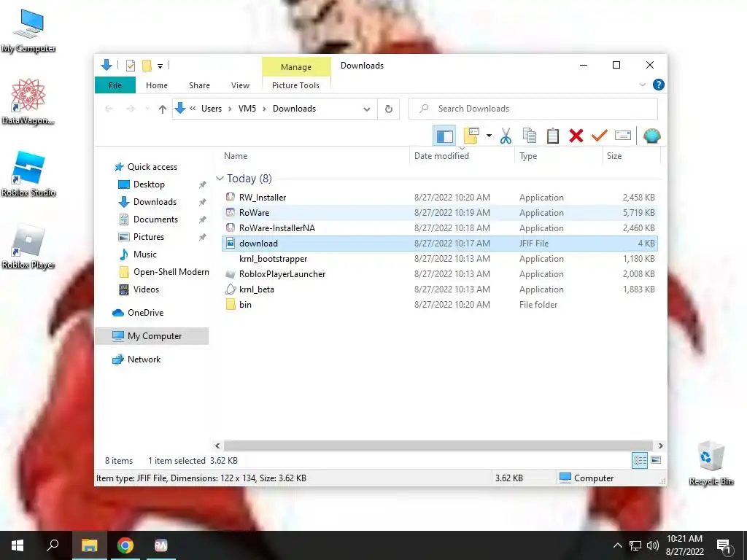Click the Back navigation arrow
This screenshot has width=747, height=560.
coord(109,109)
